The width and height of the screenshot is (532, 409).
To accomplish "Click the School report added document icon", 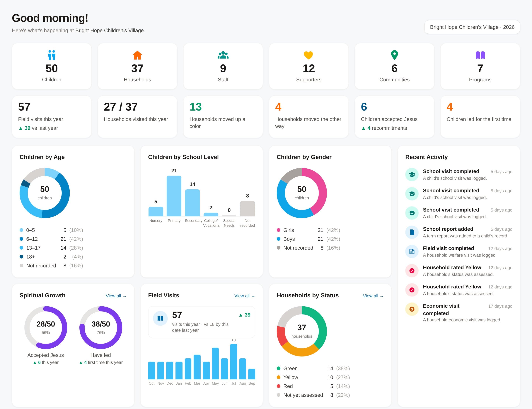I will 412,232.
